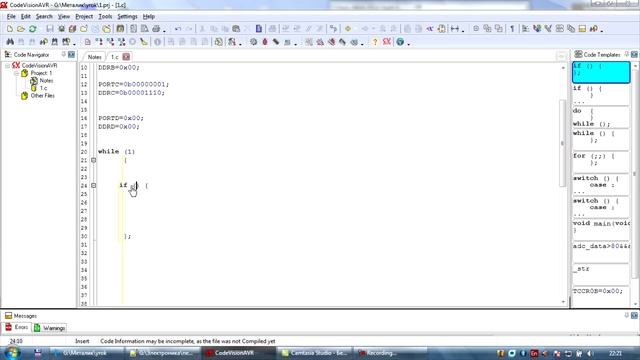The image size is (640, 360).
Task: Click the blue document toolbar icon
Action: pyautogui.click(x=259, y=29)
